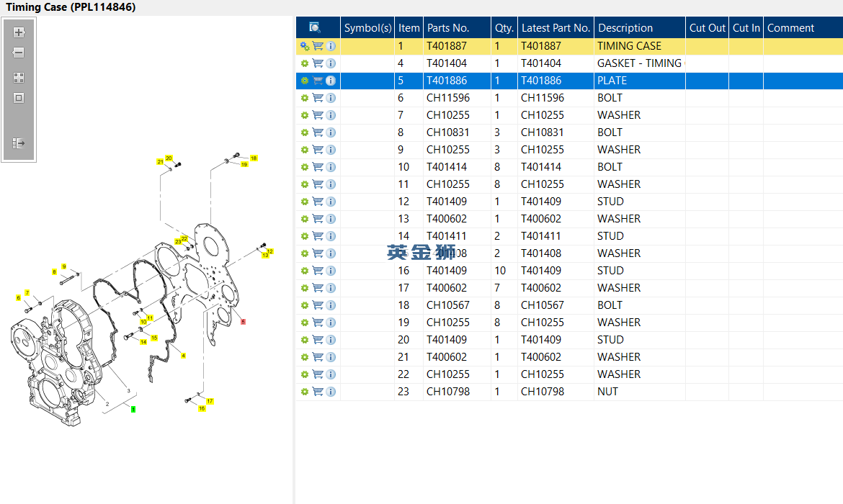Click info icon for item 14 STUD
Screen dimensions: 843x504
(331, 236)
